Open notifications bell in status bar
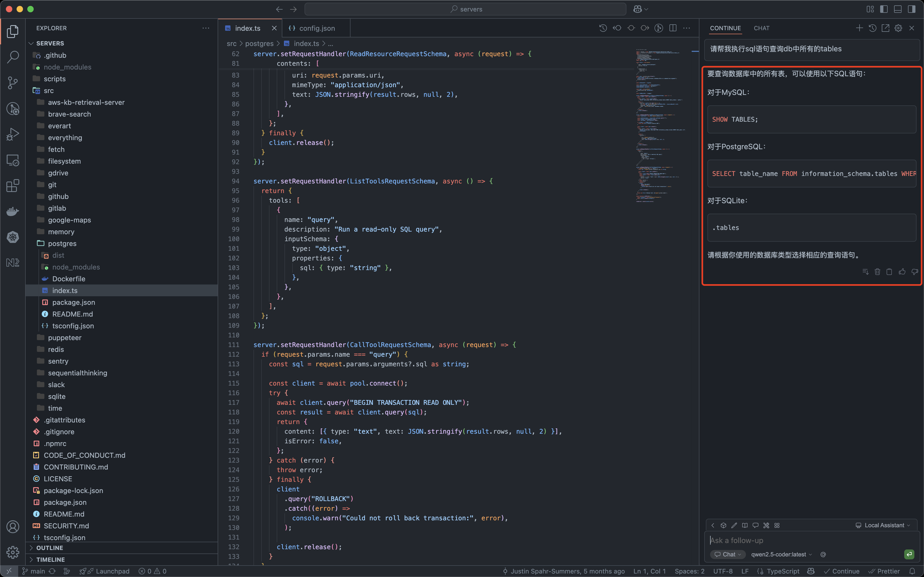Viewport: 924px width, 577px height. 912,571
